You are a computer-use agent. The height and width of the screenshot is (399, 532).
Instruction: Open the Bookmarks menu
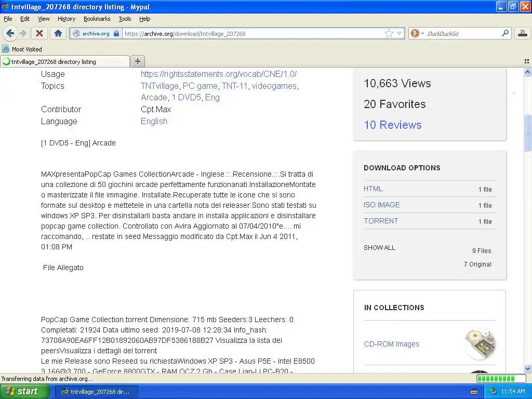point(97,19)
